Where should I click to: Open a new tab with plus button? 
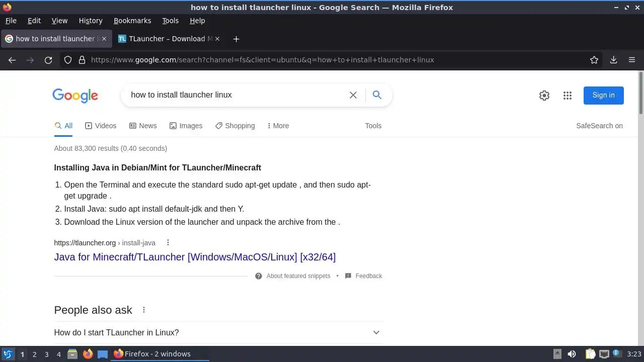click(x=236, y=39)
